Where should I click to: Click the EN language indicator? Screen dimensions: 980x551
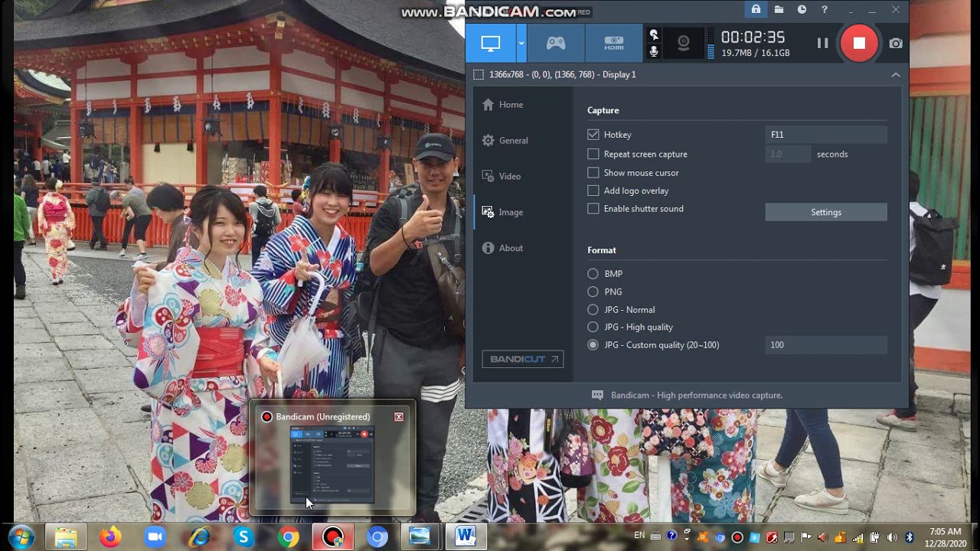click(639, 536)
